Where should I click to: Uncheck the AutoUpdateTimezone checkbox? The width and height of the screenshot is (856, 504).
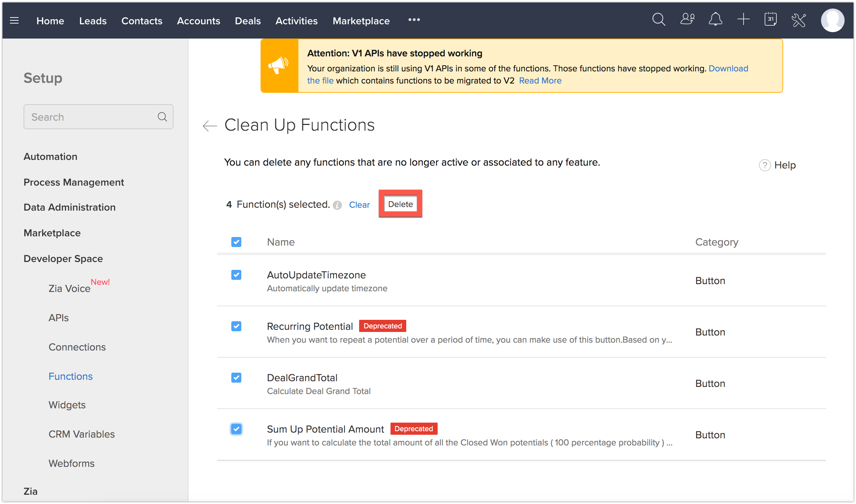point(236,275)
